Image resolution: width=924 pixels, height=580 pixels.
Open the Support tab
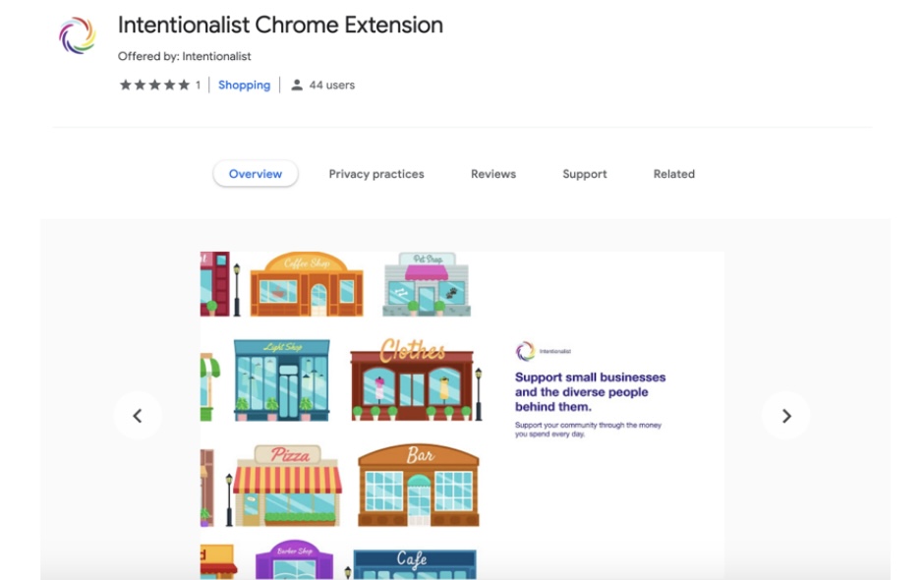585,174
